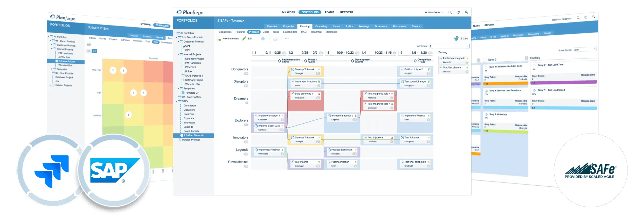This screenshot has width=644, height=215.
Task: Click the red priority arrows on Test Injections
Action: click(392, 138)
